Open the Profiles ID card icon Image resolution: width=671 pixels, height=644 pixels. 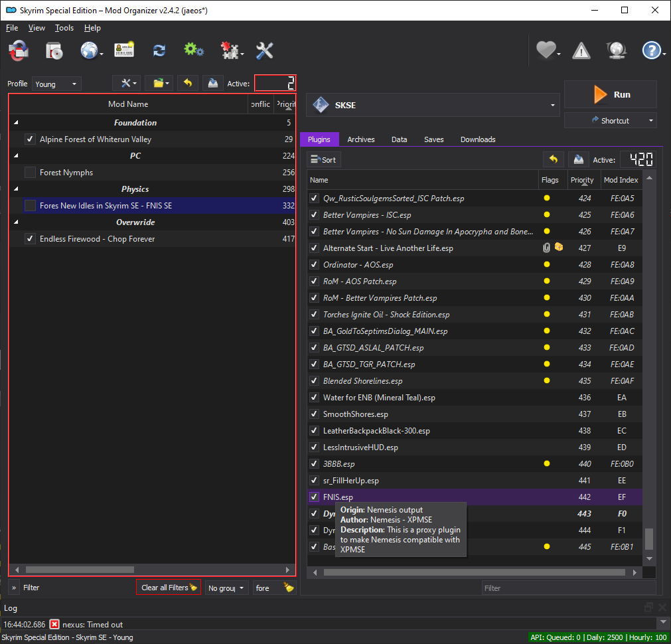tap(124, 50)
